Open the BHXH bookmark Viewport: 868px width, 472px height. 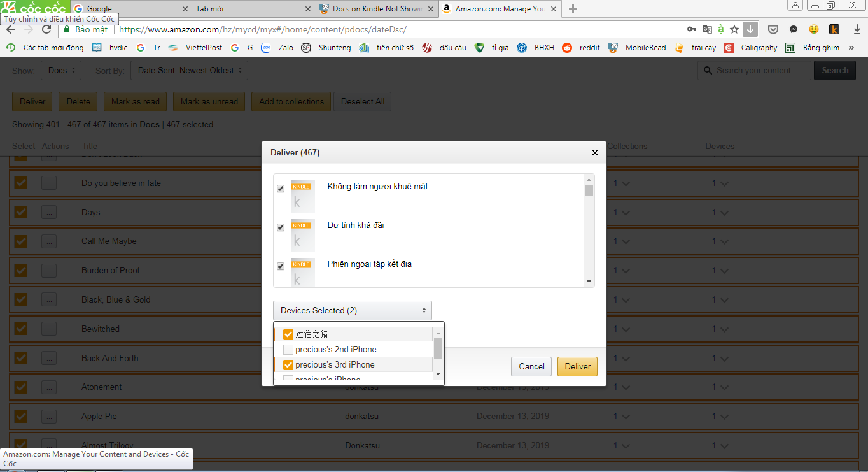coord(536,48)
